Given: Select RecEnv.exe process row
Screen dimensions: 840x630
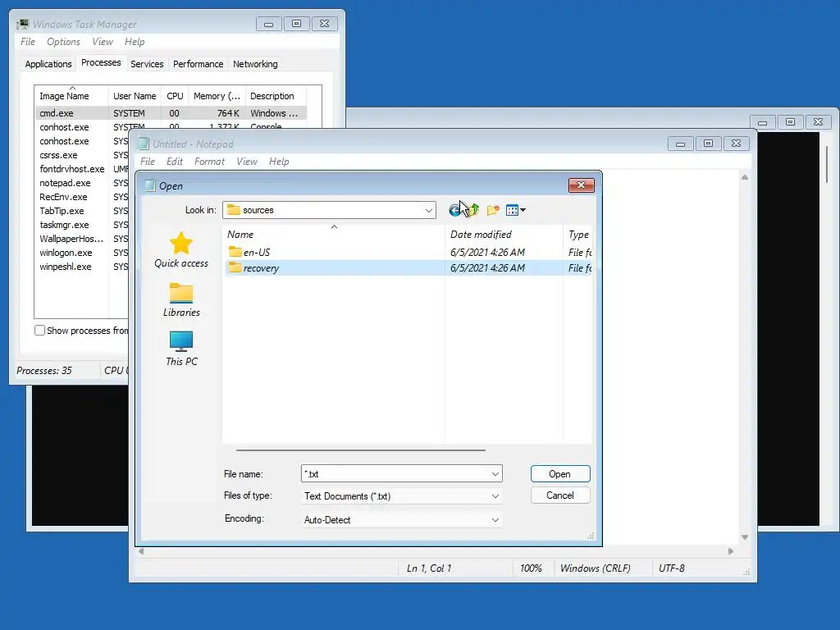Looking at the screenshot, I should point(82,197).
